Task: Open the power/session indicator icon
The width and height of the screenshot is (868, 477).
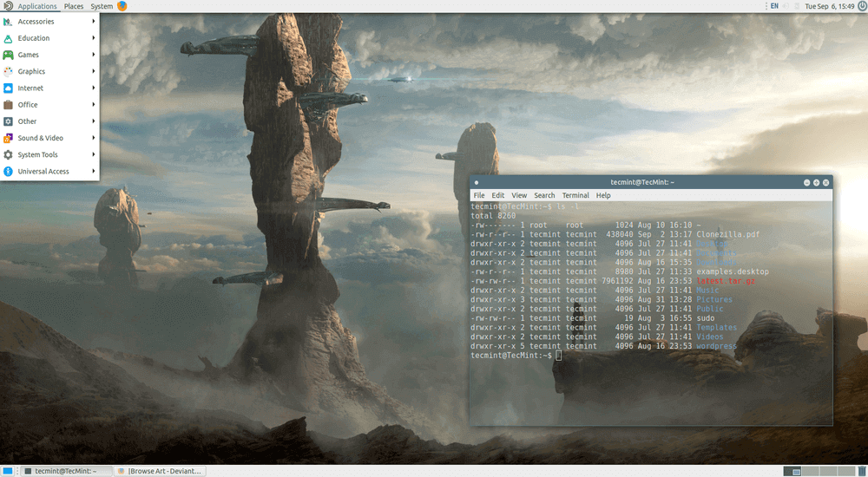Action: (862, 6)
